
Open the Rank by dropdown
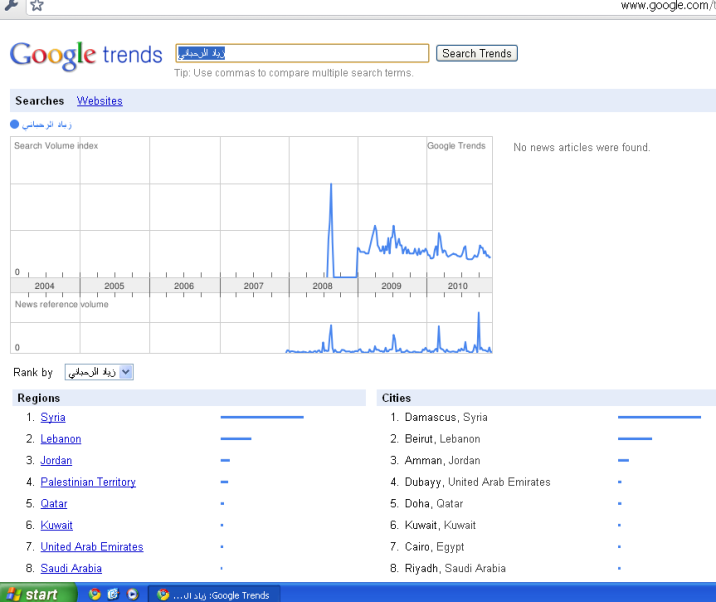(x=99, y=372)
